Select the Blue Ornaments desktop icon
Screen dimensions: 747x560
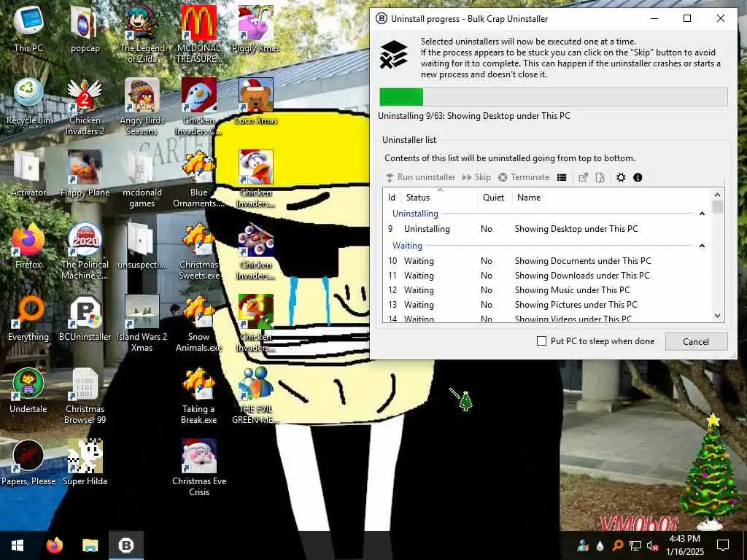pyautogui.click(x=198, y=179)
